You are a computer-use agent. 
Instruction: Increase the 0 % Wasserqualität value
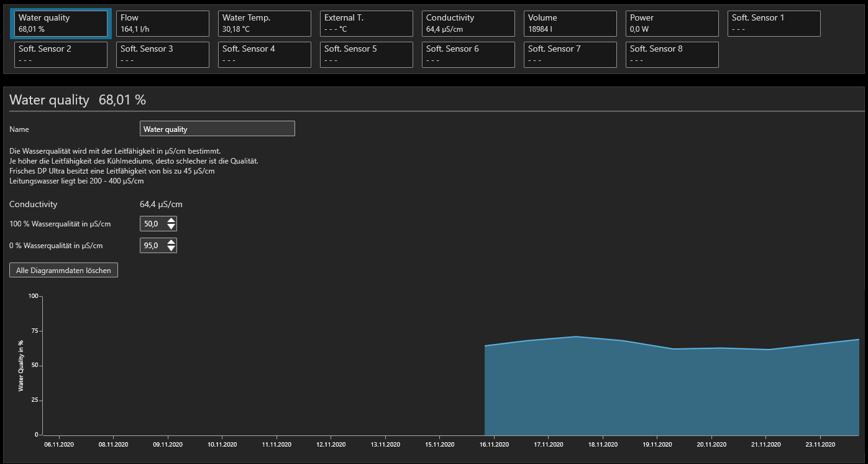point(171,242)
